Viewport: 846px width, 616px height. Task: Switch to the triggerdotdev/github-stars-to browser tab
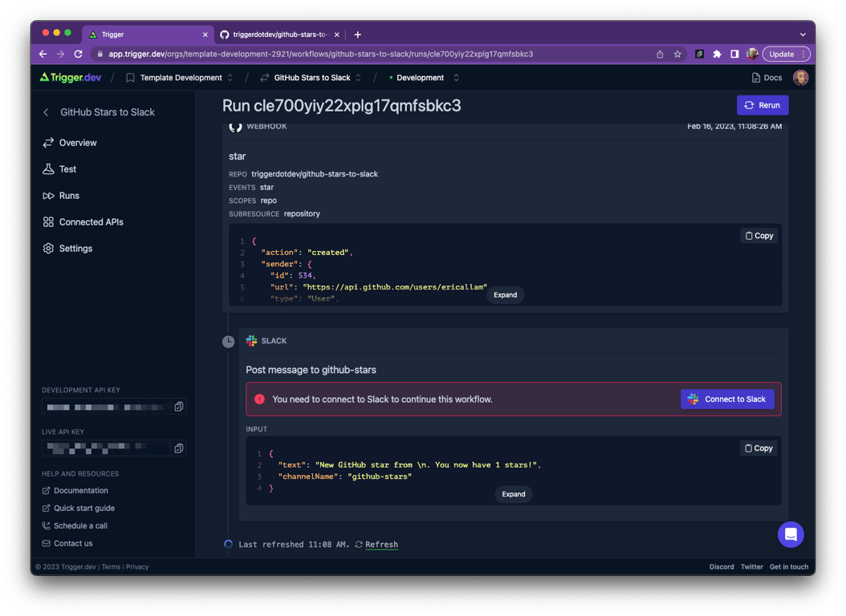pyautogui.click(x=279, y=34)
